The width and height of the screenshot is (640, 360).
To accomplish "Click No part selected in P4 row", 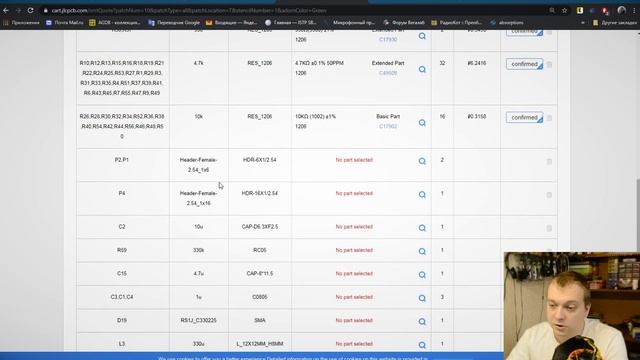I will 354,193.
